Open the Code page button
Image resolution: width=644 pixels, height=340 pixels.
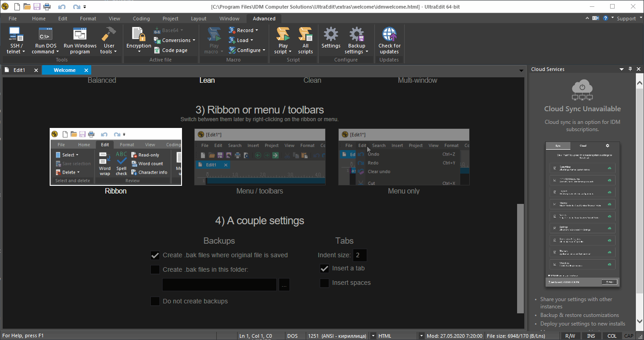point(171,50)
